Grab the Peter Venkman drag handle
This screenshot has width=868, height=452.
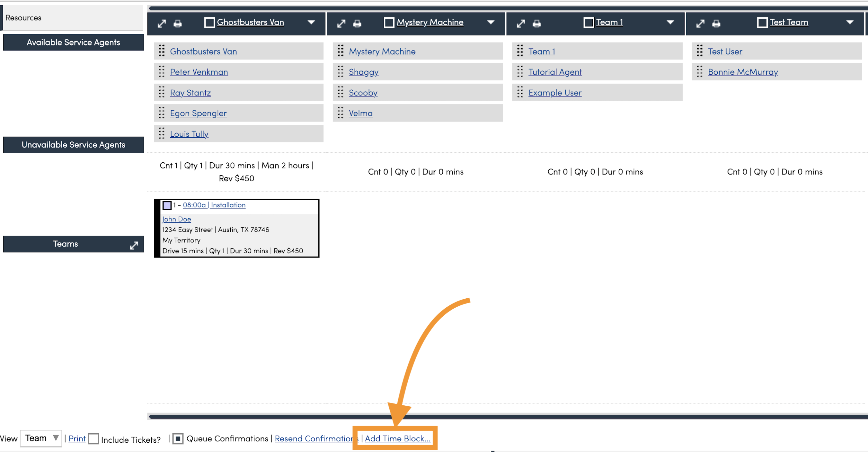pyautogui.click(x=162, y=72)
